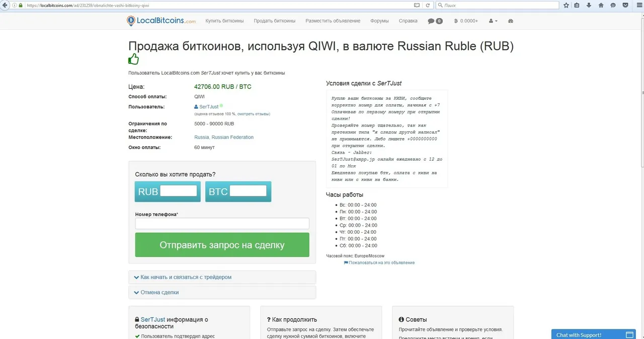
Task: Focus the 'Номер телефона' input field
Action: pyautogui.click(x=222, y=224)
